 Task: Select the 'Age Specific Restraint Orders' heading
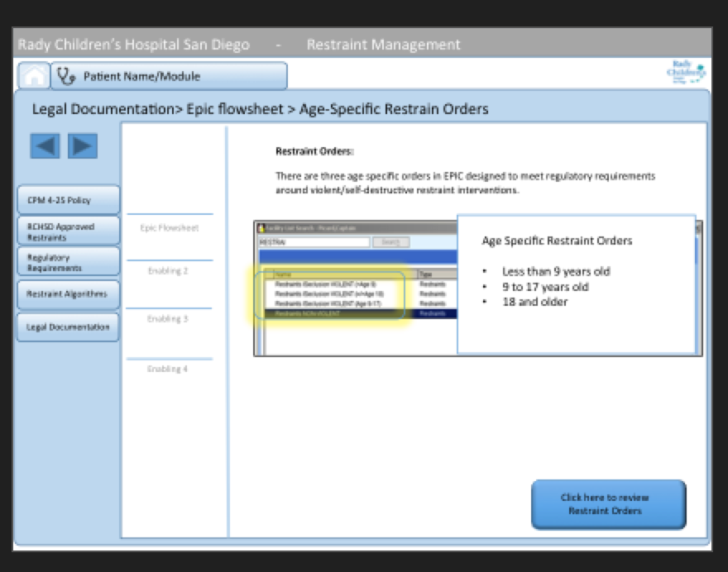pos(557,241)
